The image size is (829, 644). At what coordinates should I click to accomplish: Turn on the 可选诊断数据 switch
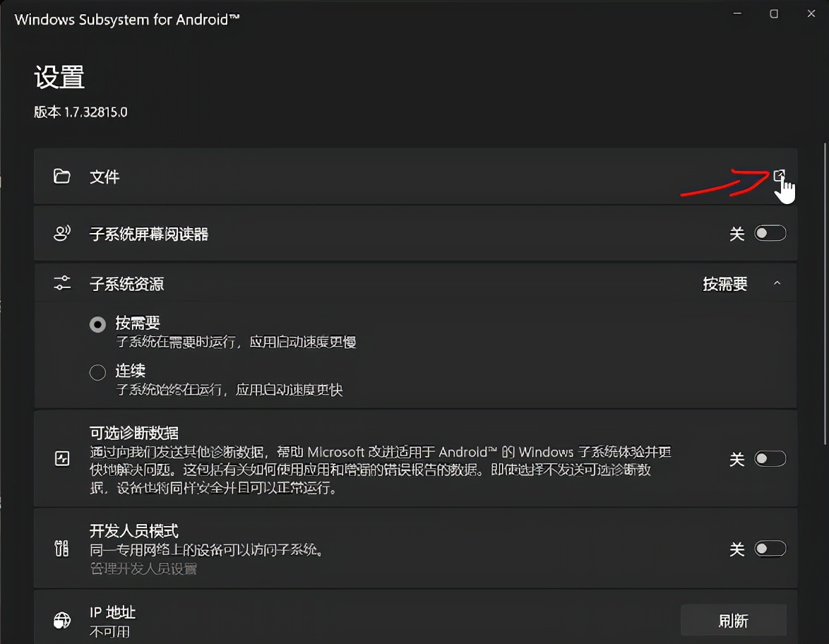tap(770, 458)
